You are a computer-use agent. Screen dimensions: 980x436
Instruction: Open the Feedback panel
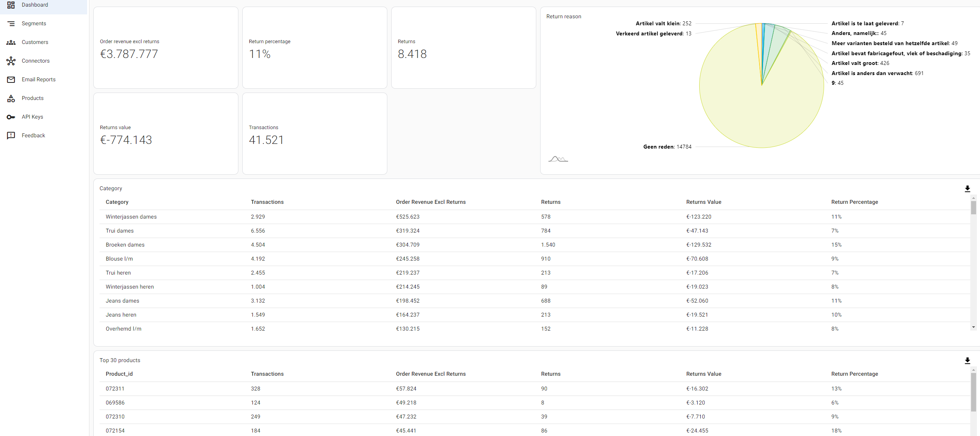click(x=33, y=135)
